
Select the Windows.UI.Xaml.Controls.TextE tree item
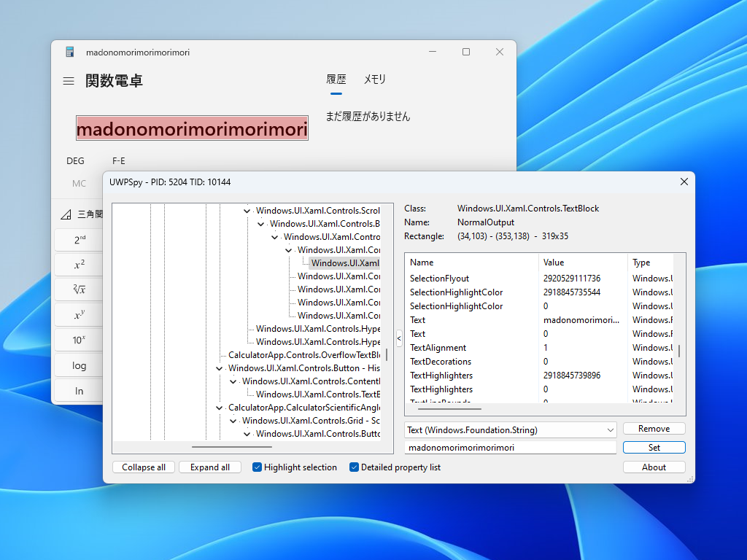(318, 394)
